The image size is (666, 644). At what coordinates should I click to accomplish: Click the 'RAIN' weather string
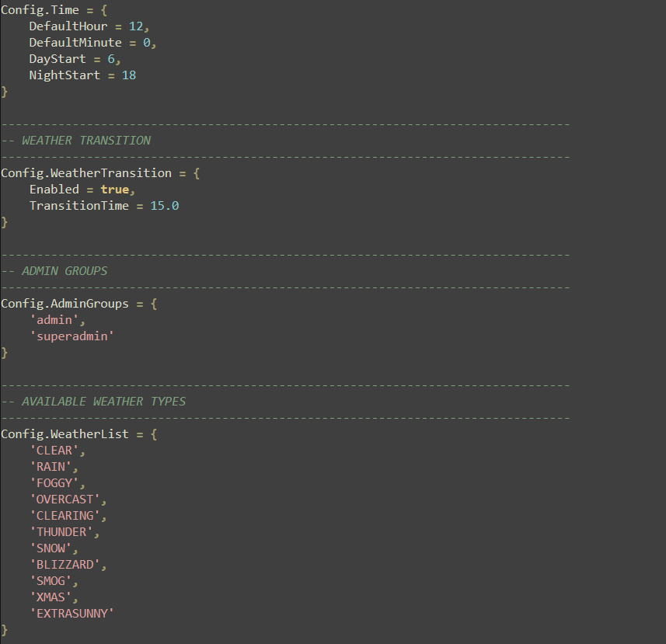pyautogui.click(x=51, y=466)
